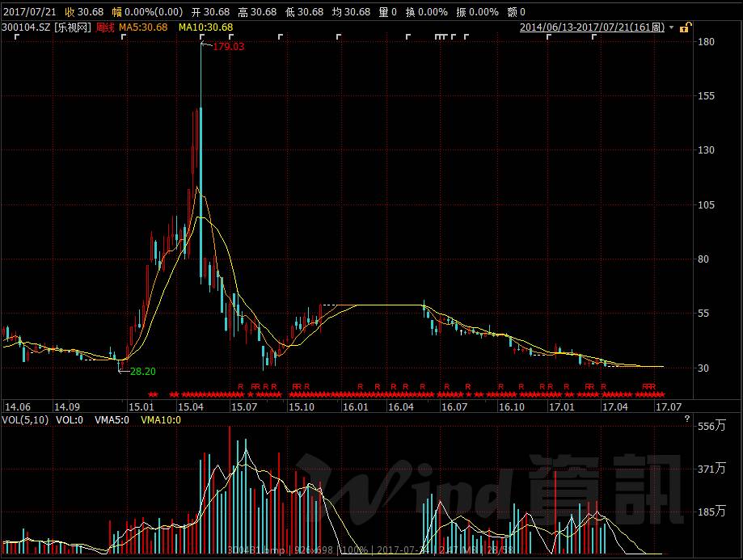Image resolution: width=743 pixels, height=560 pixels.
Task: Click the 高 30.68 high price value
Action: [x=257, y=12]
